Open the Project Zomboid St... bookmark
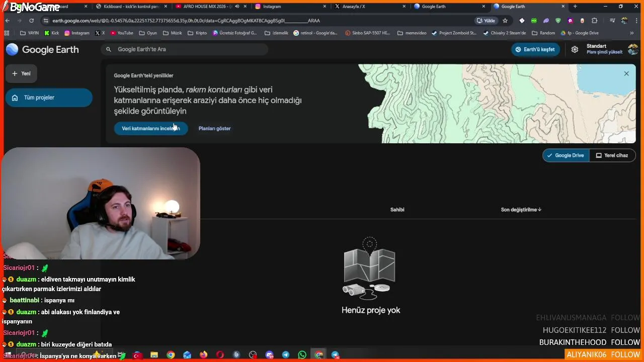Viewport: 644px width, 362px height. (454, 33)
